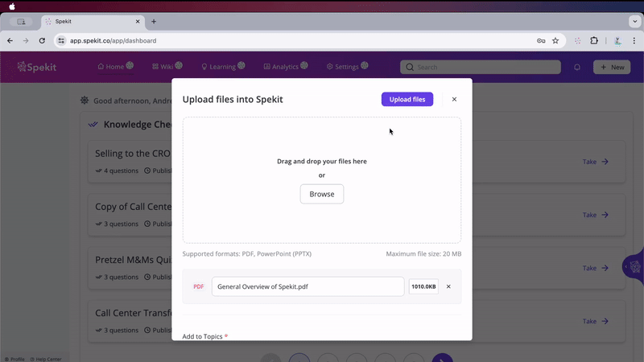Image resolution: width=644 pixels, height=362 pixels.
Task: Take the Call Center Transfer knowledge check
Action: click(x=595, y=321)
